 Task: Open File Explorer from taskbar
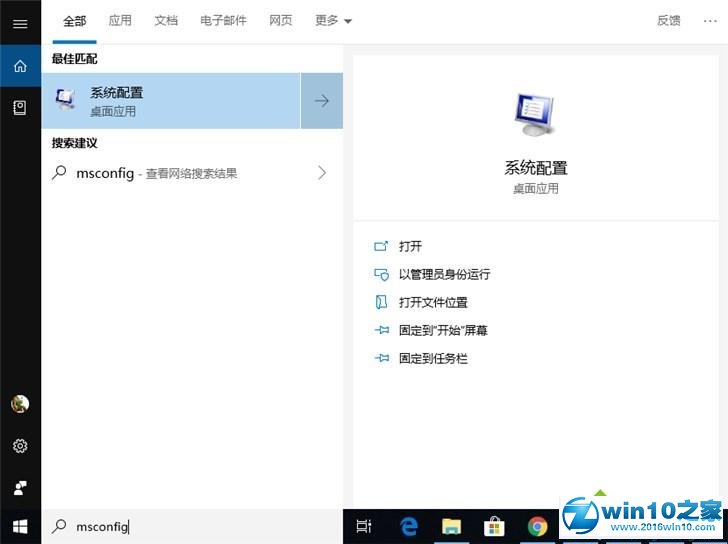pos(451,526)
